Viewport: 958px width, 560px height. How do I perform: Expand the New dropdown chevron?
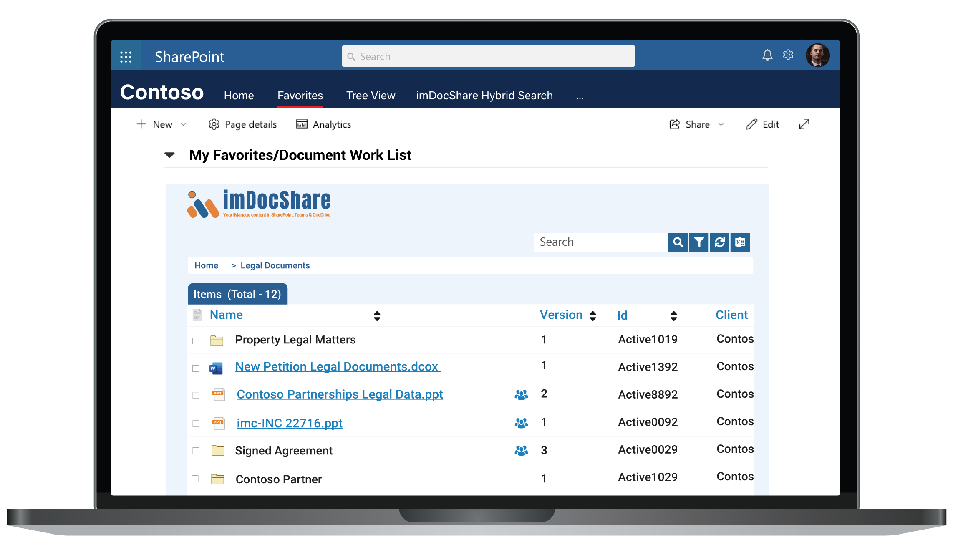point(183,124)
